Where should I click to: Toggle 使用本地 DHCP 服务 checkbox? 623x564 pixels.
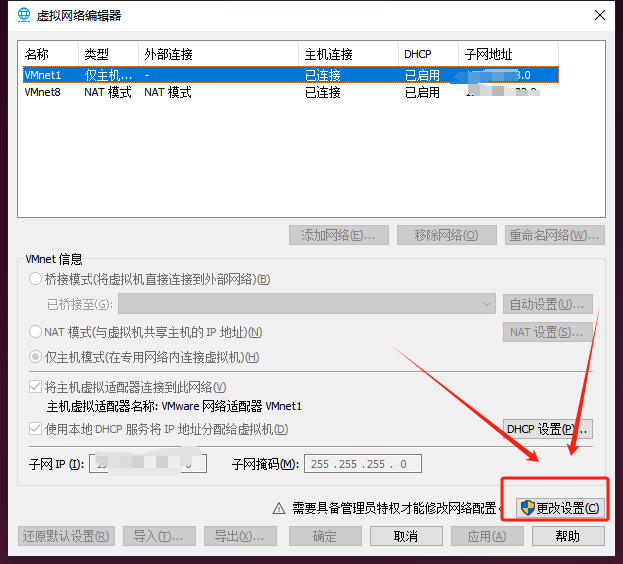pyautogui.click(x=35, y=429)
